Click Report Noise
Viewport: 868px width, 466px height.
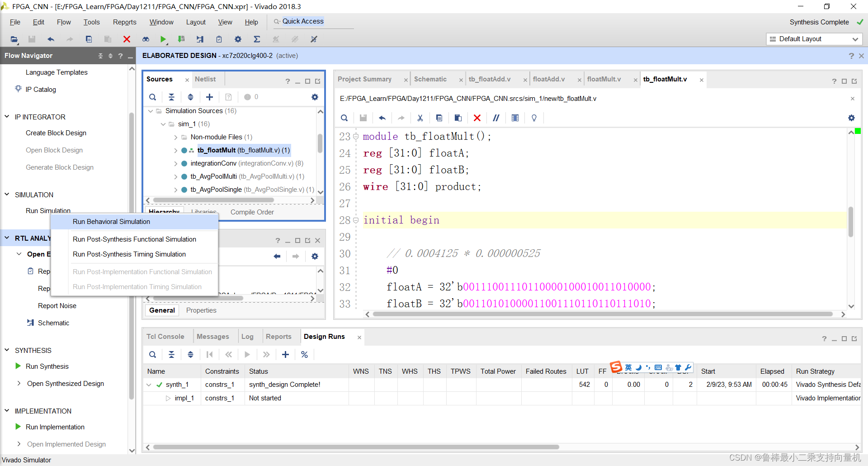[57, 306]
